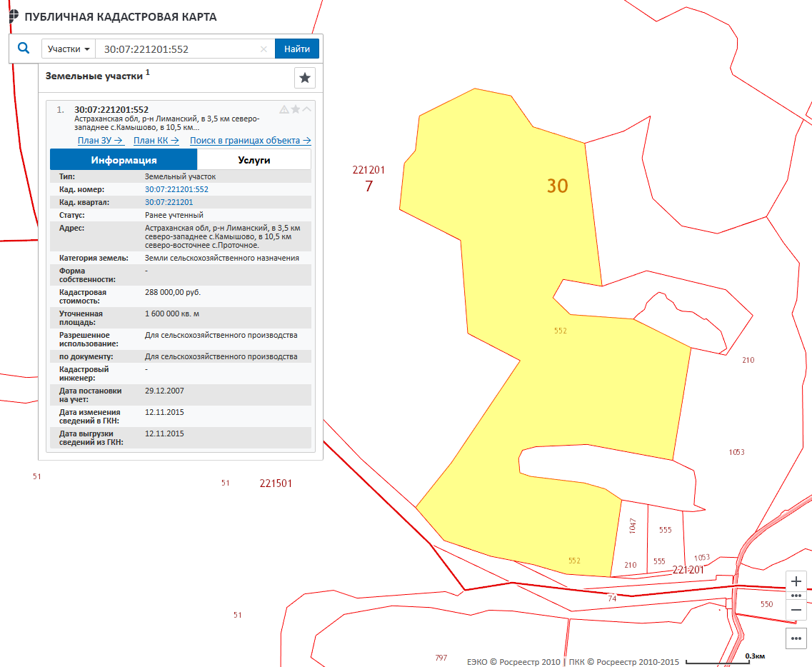Click the parcel labeled 1047 on the map
This screenshot has height=667, width=812.
[x=632, y=526]
